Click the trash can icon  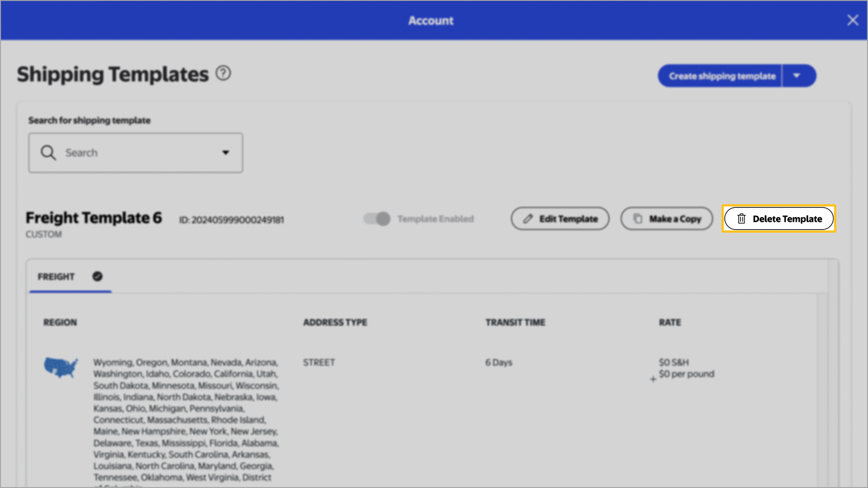(741, 219)
